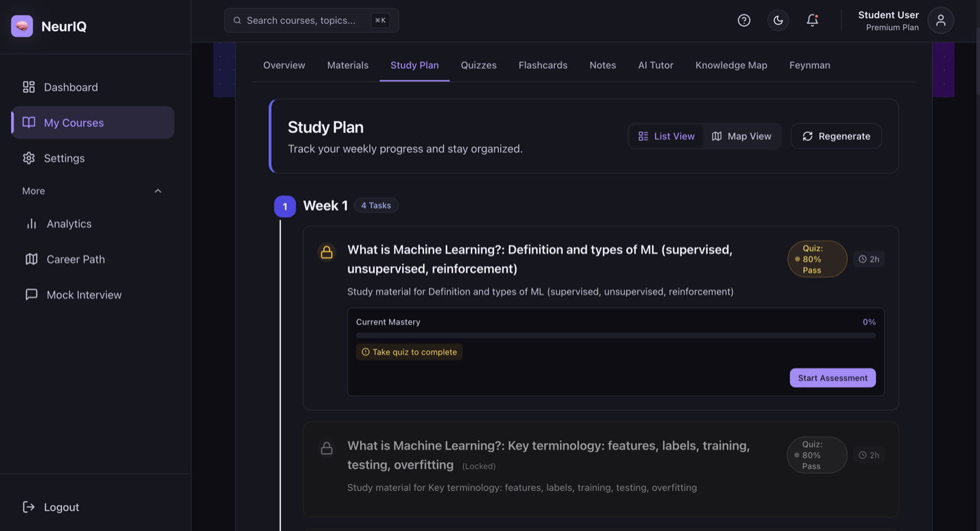Image resolution: width=980 pixels, height=531 pixels.
Task: Click the Settings gear icon
Action: 29,158
